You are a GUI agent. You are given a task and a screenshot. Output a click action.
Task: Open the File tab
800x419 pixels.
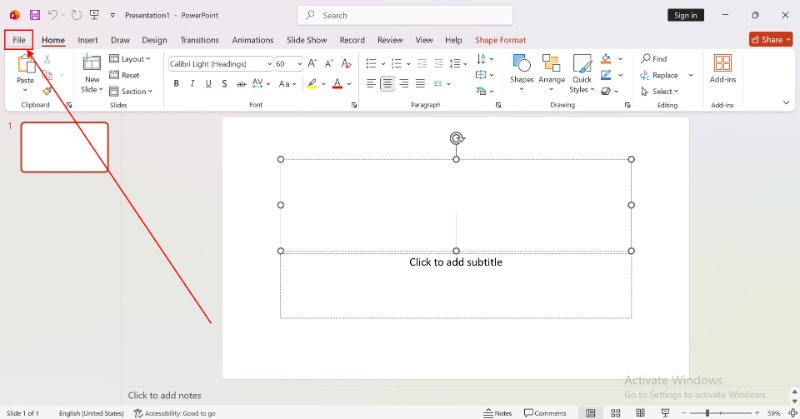[x=18, y=40]
